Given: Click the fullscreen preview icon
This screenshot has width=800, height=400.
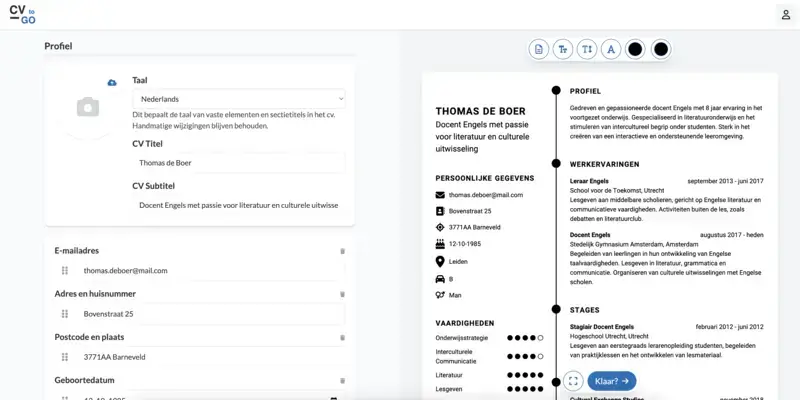Looking at the screenshot, I should click(x=573, y=381).
